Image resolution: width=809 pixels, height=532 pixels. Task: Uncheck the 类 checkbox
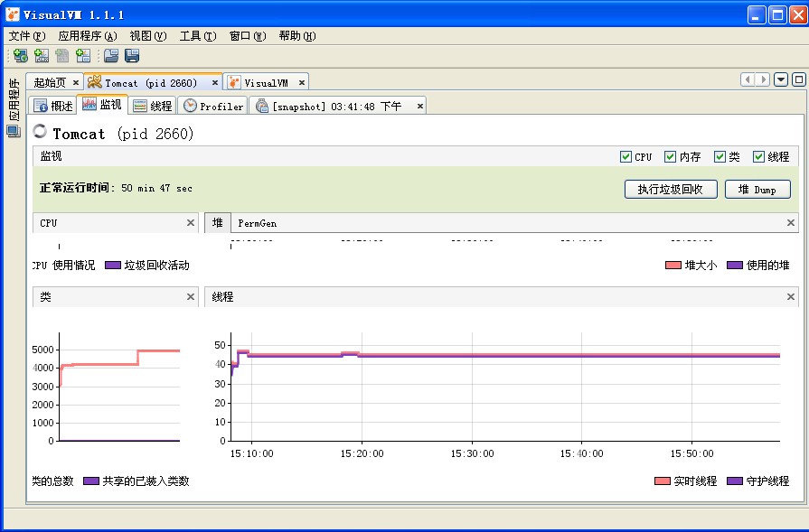pyautogui.click(x=720, y=157)
